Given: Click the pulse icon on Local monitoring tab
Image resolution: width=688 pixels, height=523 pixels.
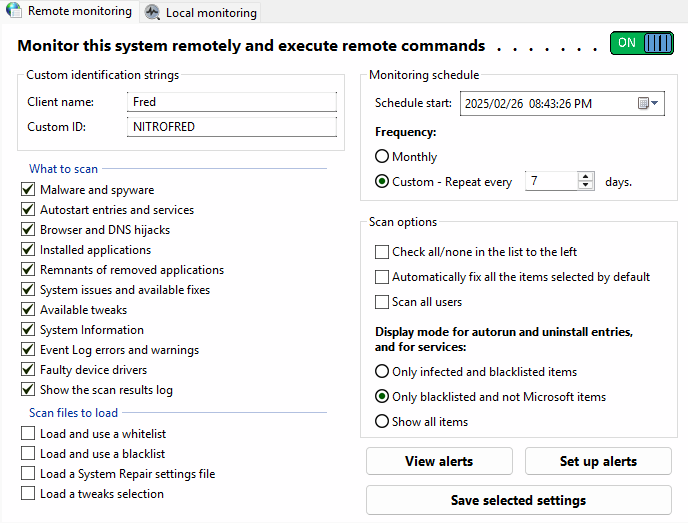Looking at the screenshot, I should (152, 12).
